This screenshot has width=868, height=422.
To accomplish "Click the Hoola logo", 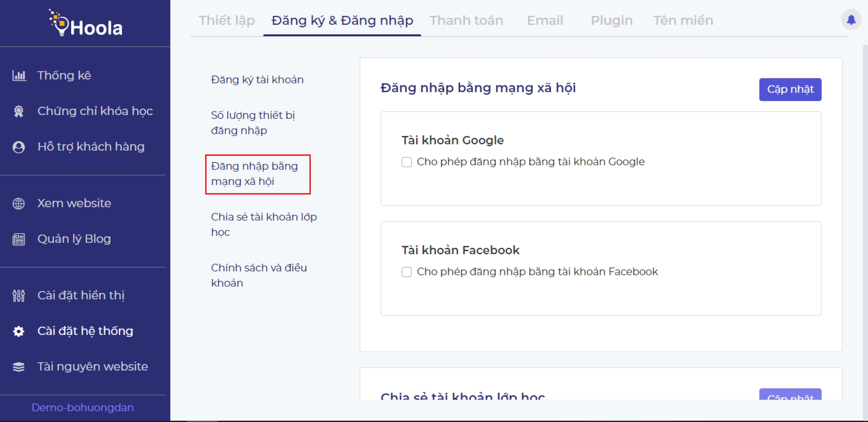I will (x=86, y=23).
